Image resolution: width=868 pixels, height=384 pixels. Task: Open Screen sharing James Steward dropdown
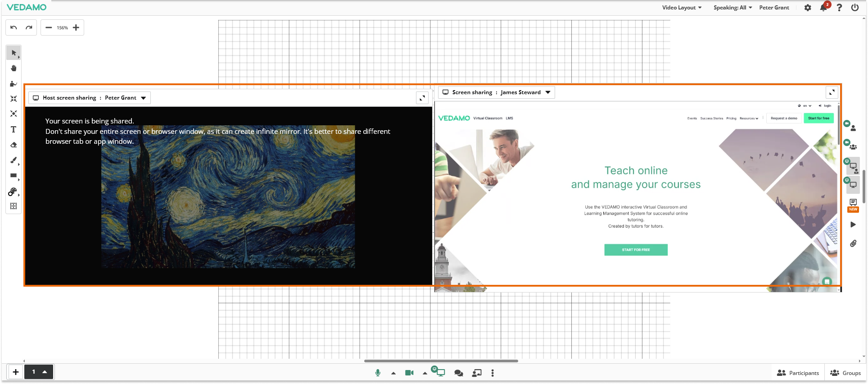coord(497,92)
